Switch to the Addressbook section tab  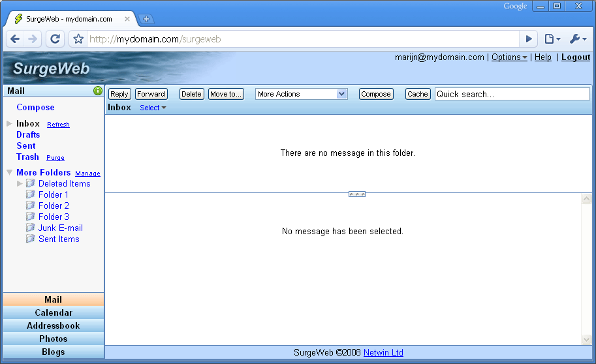[54, 326]
